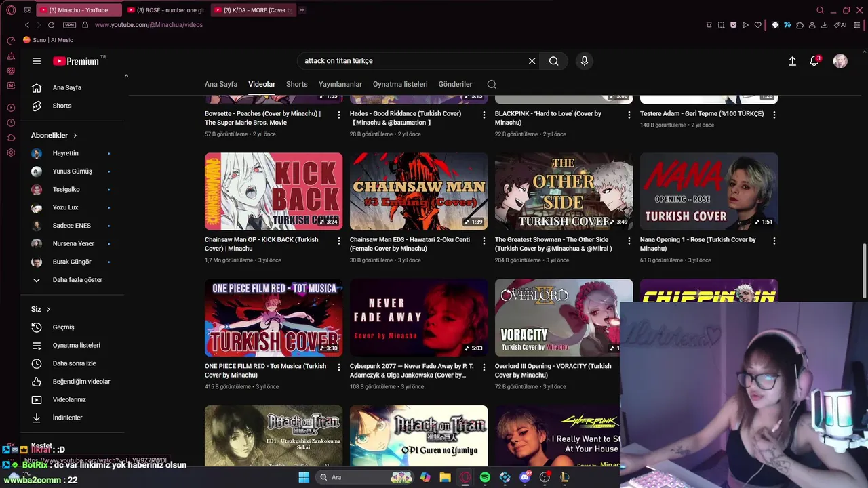Screen dimensions: 868x488
Task: Click the Windows taskbar search box
Action: pyautogui.click(x=366, y=477)
